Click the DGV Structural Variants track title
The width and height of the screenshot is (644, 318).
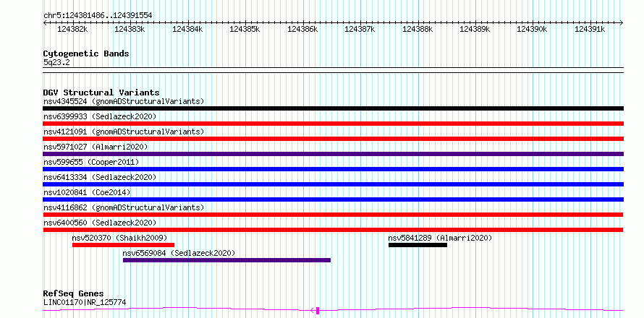[x=101, y=93]
